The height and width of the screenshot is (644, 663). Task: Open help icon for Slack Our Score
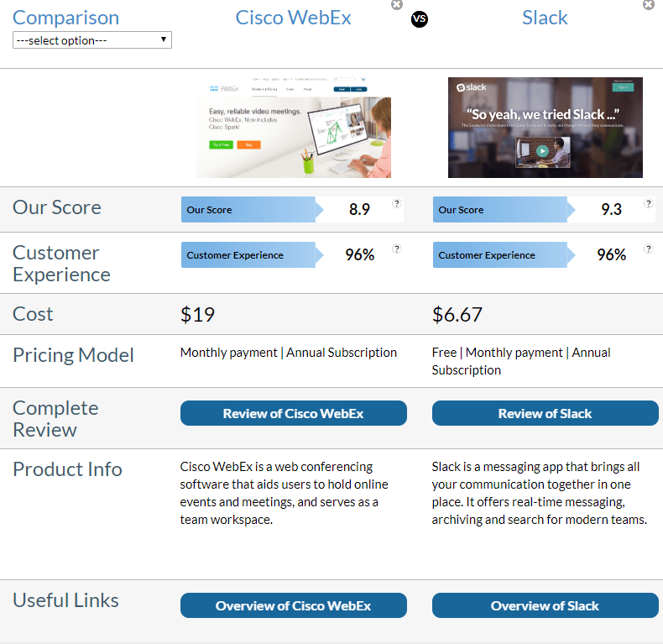[x=648, y=203]
